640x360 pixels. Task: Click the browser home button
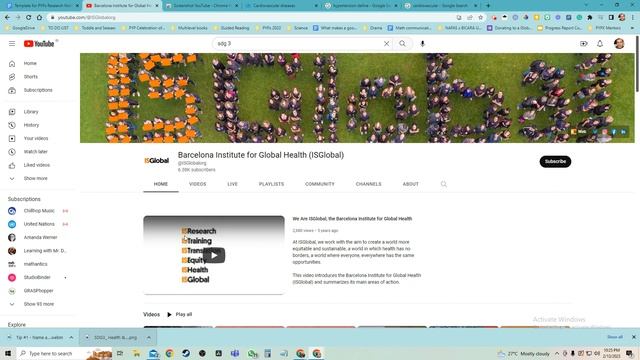point(39,17)
